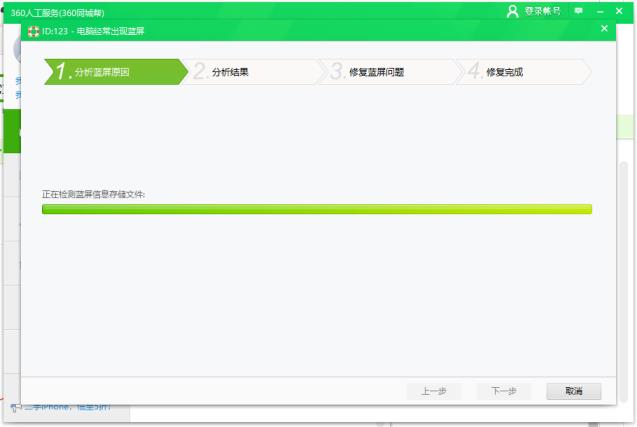Screen dimensions: 637x427
Task: Click the 360人工服务 window title text
Action: (x=58, y=12)
